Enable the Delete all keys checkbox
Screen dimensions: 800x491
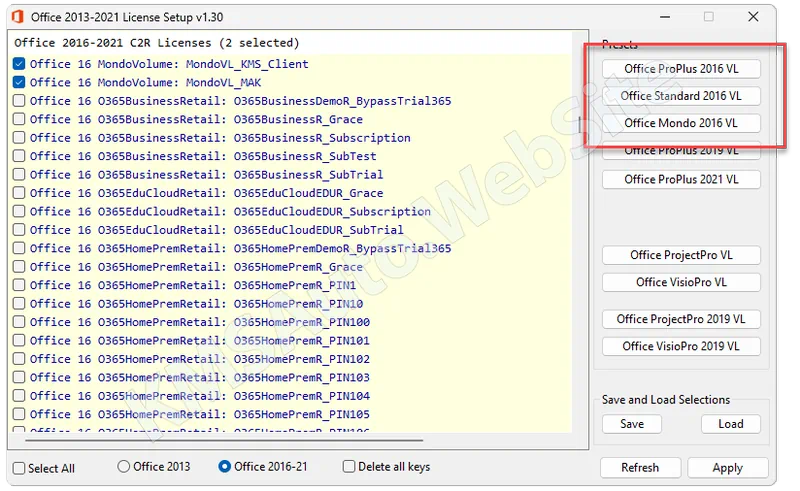[x=349, y=467]
